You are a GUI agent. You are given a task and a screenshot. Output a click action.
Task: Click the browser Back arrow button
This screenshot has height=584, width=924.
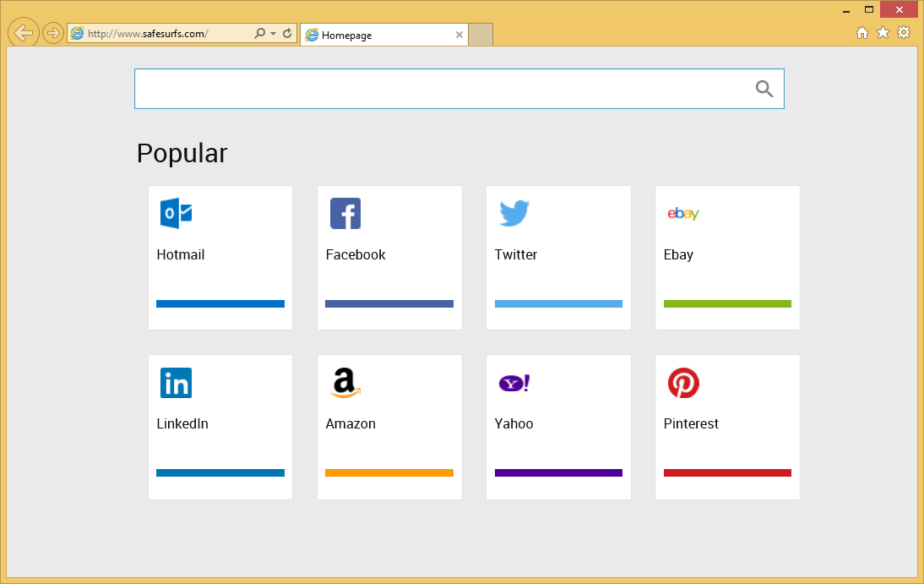[x=24, y=33]
